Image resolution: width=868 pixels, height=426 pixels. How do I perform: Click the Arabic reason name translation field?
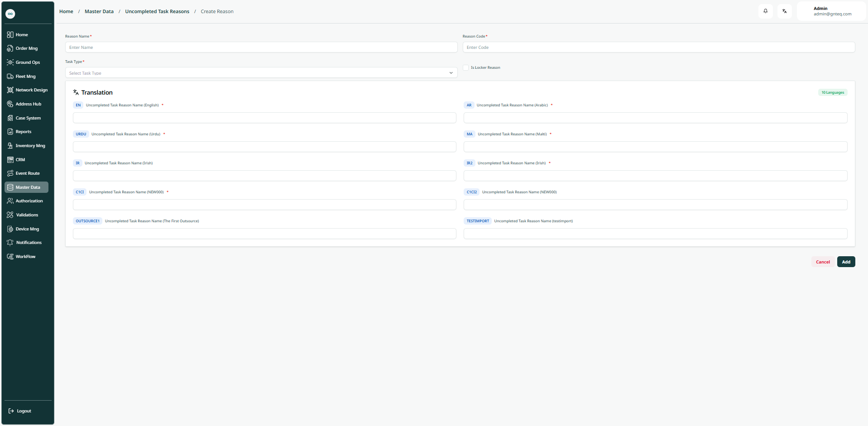point(655,118)
